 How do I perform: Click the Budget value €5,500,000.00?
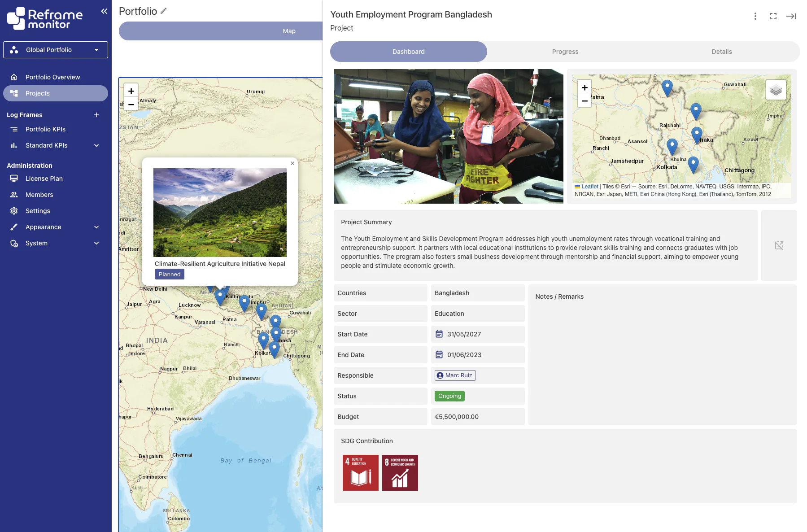tap(457, 417)
